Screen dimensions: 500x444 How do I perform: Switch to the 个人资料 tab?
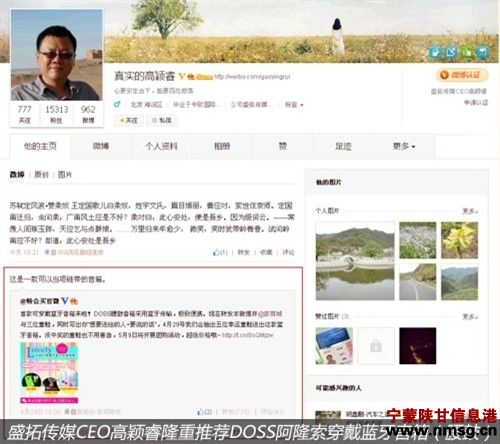tap(161, 146)
